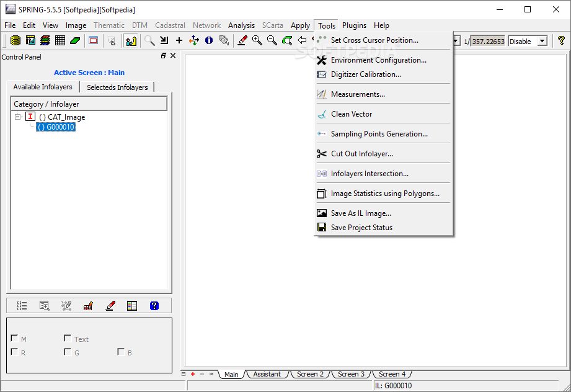Screen dimensions: 571x392
Task: Click the blue Info circle icon
Action: point(209,40)
